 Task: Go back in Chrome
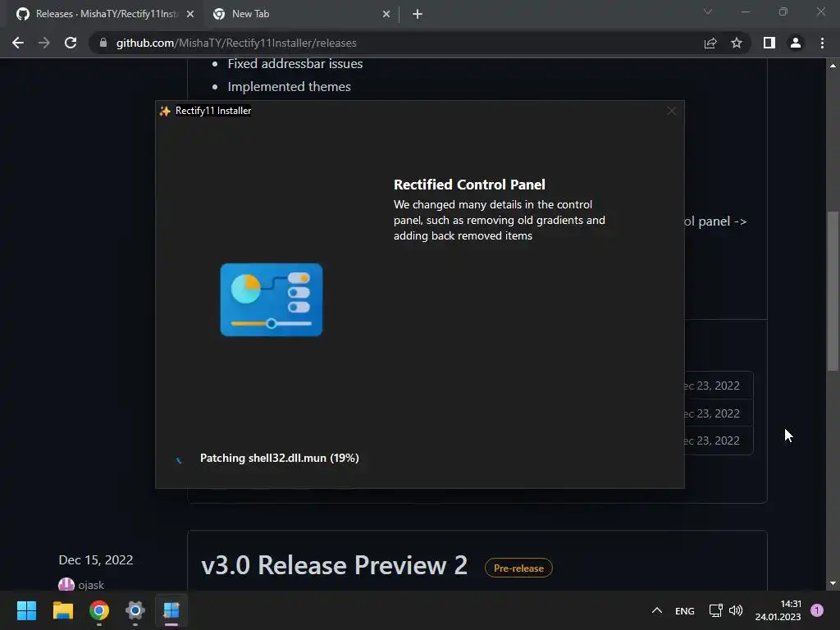point(18,43)
